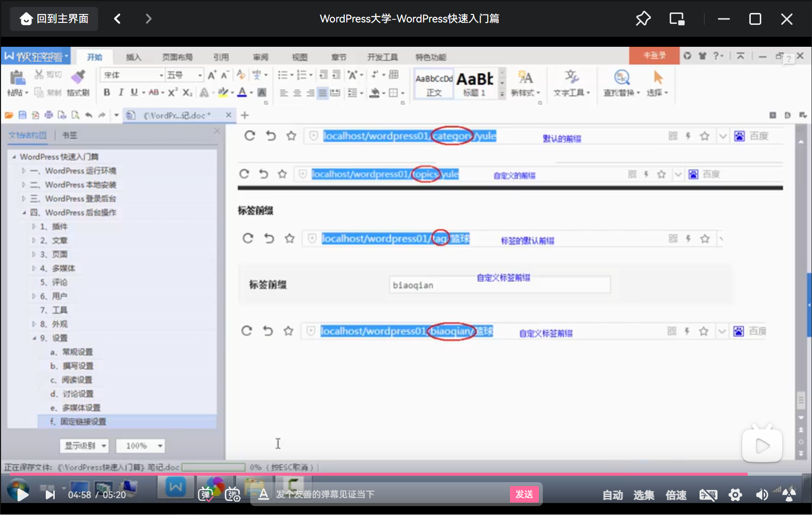This screenshot has width=812, height=515.
Task: Click the font color A icon
Action: pos(242,92)
